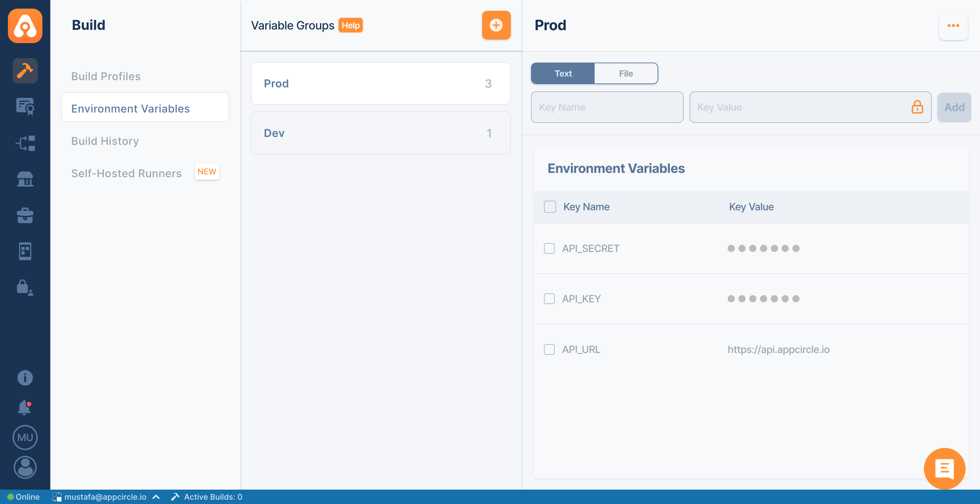Click the masked value of API_SECRET
The height and width of the screenshot is (504, 980).
[x=763, y=248]
